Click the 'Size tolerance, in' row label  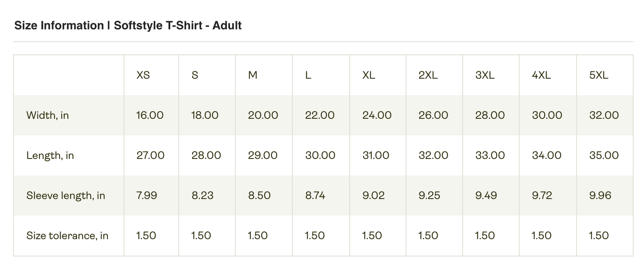[x=67, y=235]
